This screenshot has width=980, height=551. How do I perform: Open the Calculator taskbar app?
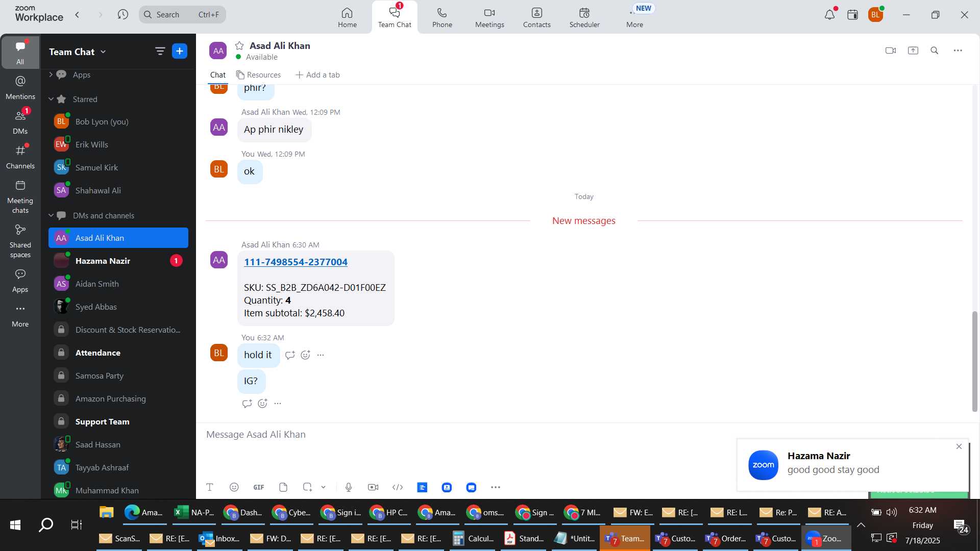point(474,538)
